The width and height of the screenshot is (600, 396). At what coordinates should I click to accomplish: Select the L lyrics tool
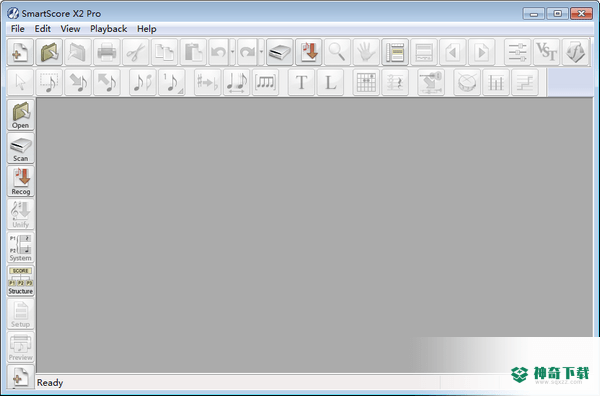coord(330,82)
